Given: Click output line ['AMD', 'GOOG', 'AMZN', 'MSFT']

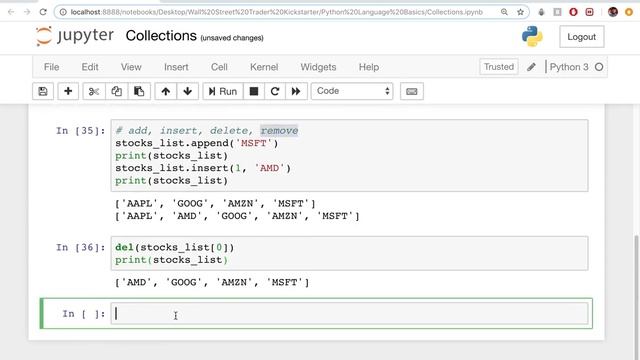Looking at the screenshot, I should (212, 282).
